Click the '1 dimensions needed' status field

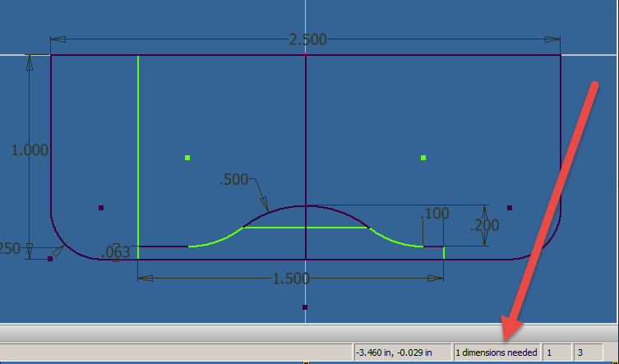497,352
